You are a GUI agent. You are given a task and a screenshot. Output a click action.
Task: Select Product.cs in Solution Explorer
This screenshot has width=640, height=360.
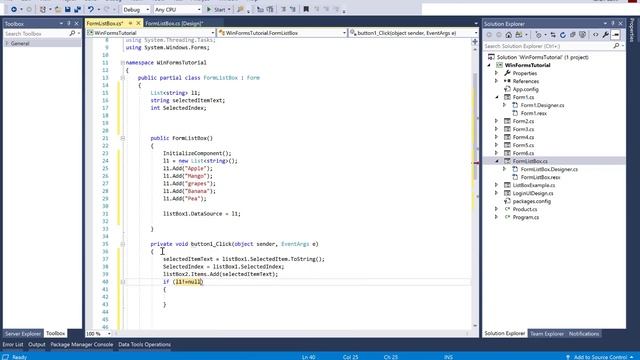tap(525, 209)
